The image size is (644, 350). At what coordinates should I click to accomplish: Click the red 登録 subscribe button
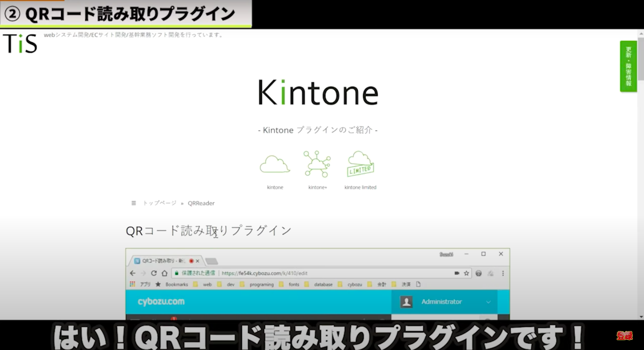624,336
